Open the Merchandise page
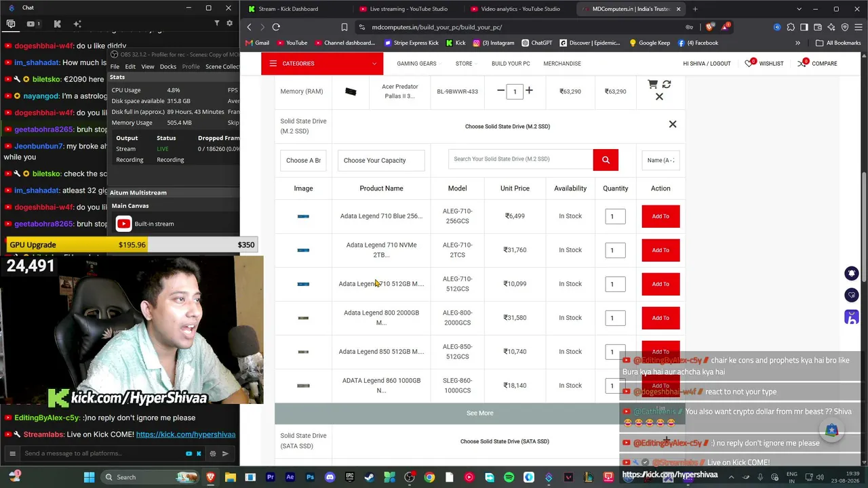 (x=562, y=64)
